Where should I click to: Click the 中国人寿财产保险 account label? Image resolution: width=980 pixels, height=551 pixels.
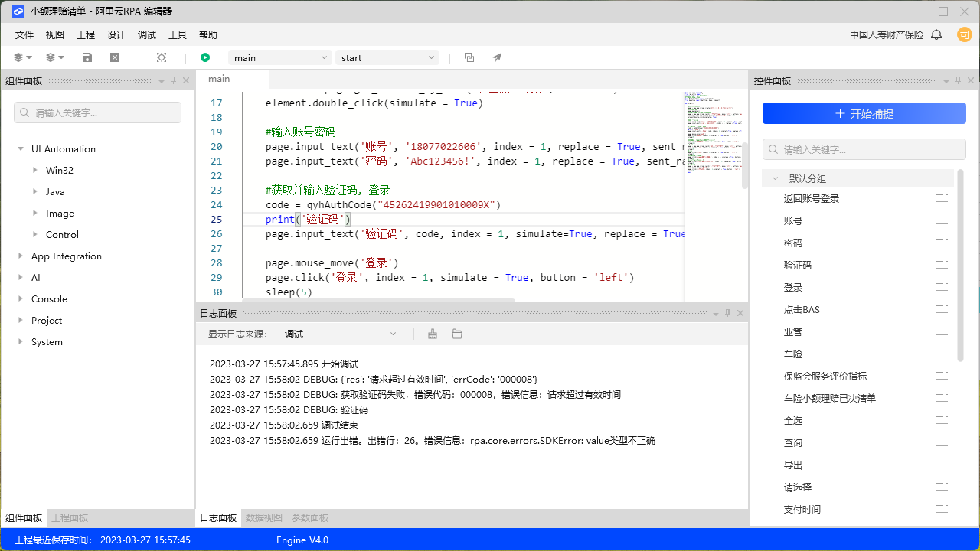pyautogui.click(x=887, y=35)
